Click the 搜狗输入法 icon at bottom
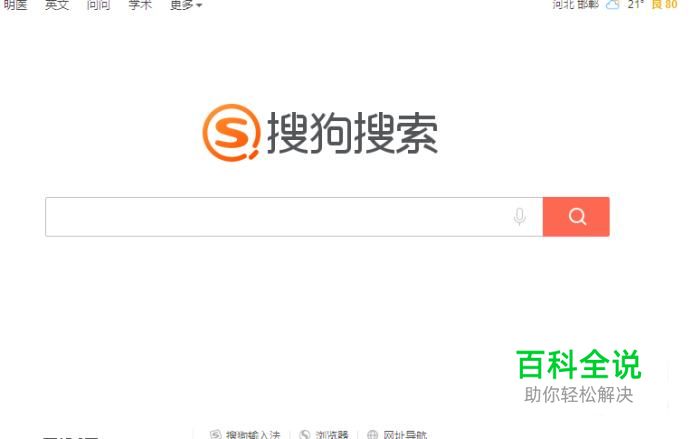Screen dimensions: 692x439 click(215, 435)
